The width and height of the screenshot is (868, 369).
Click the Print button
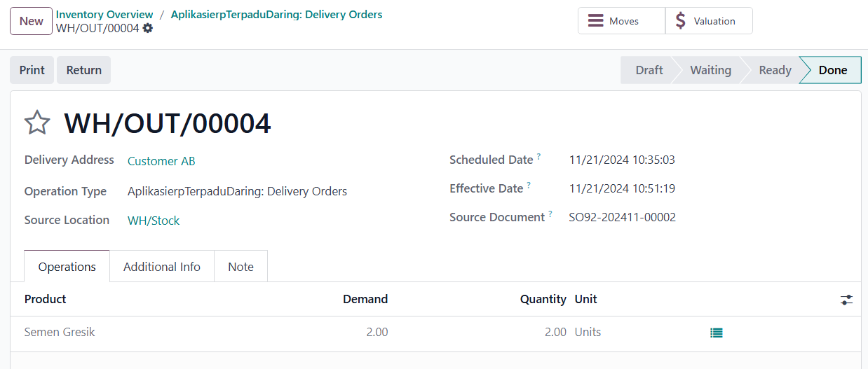click(32, 70)
